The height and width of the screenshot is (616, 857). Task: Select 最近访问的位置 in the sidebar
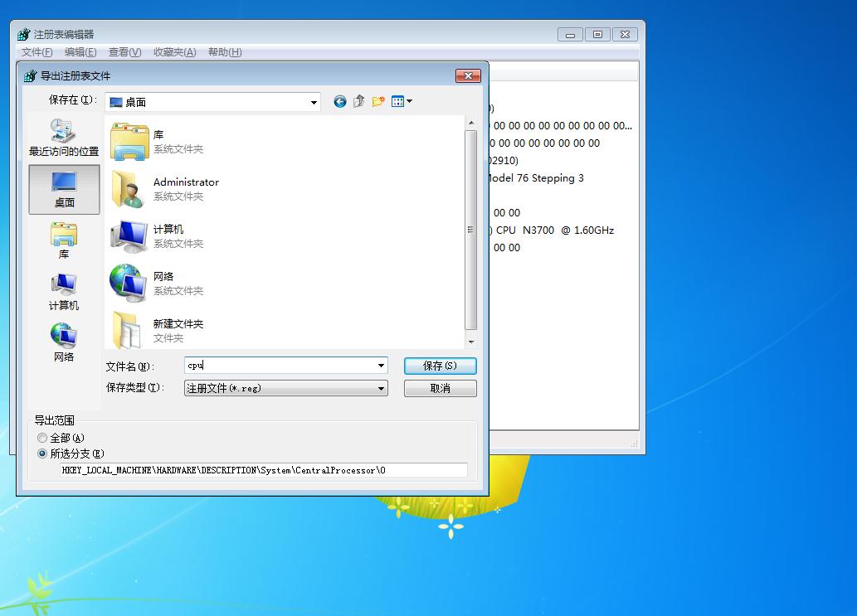pyautogui.click(x=64, y=137)
